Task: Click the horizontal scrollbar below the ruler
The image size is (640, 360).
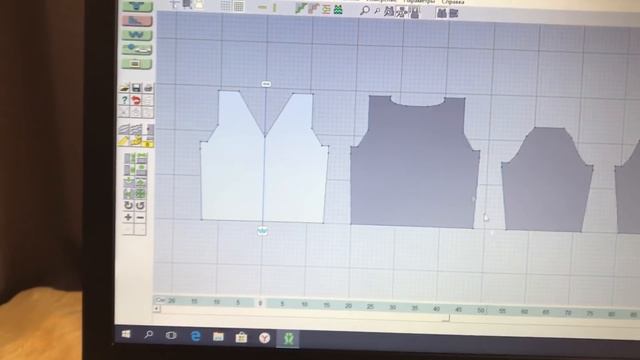Action: coord(304,313)
